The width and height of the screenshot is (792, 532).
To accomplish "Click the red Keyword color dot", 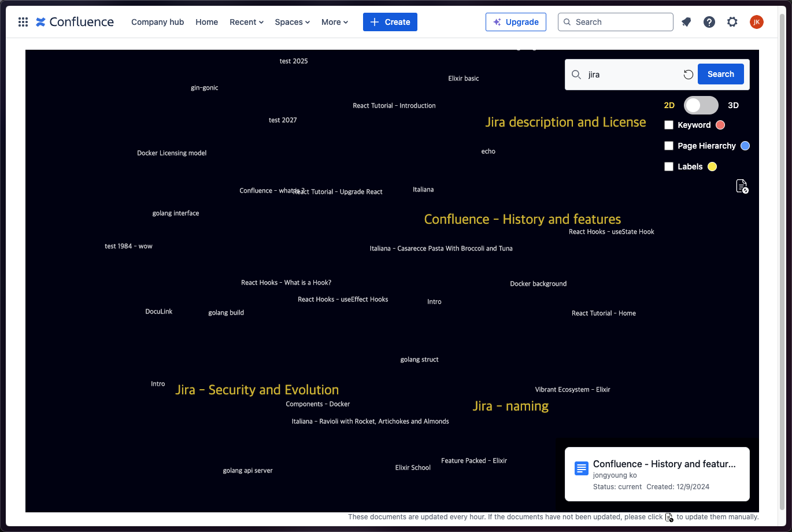I will click(720, 125).
